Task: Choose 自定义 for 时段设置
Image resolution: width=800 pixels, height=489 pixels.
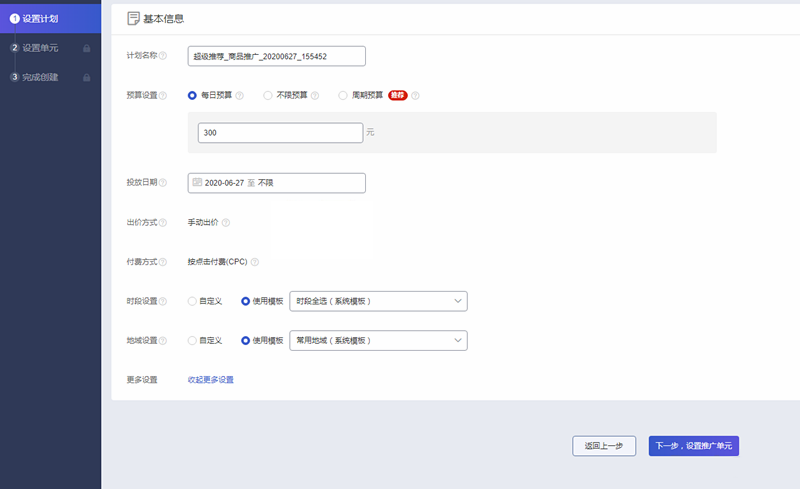Action: click(192, 301)
